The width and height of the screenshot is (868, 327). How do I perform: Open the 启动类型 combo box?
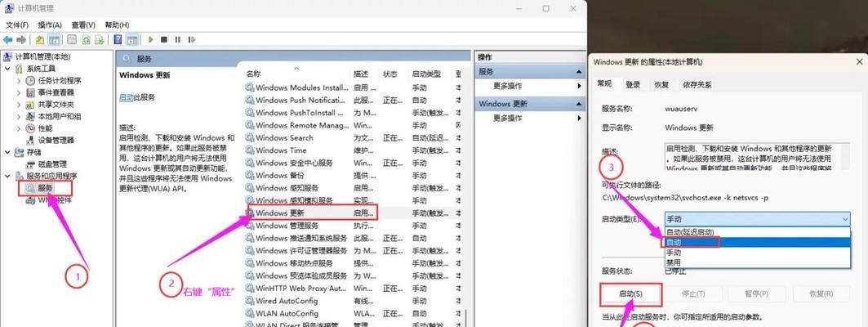tap(757, 219)
